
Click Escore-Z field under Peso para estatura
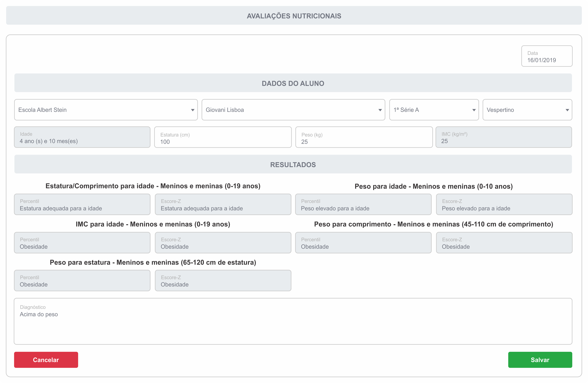[223, 281]
